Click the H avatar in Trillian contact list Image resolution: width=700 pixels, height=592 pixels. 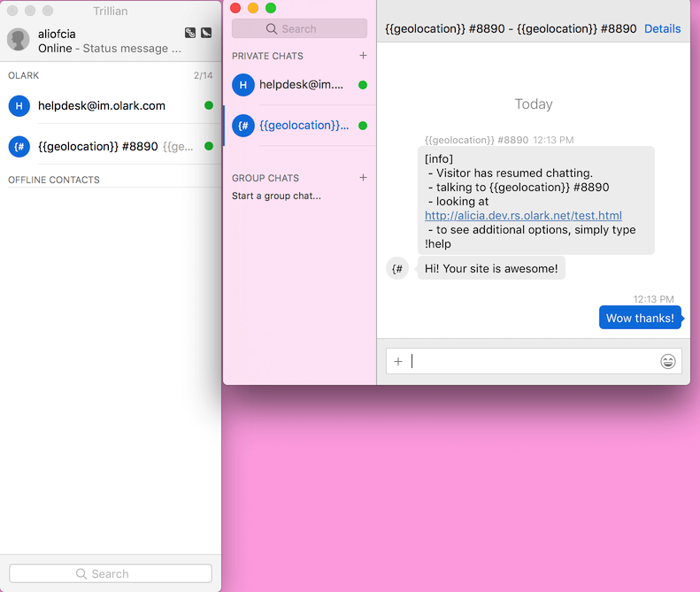coord(19,106)
